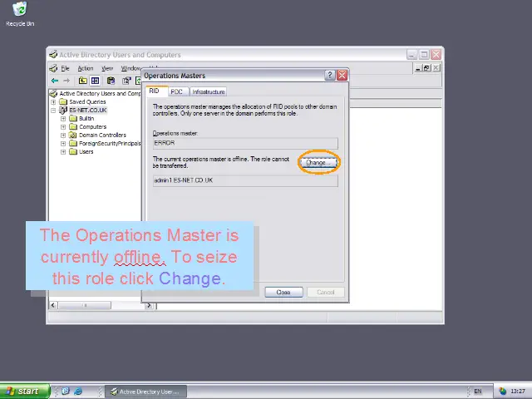This screenshot has height=399, width=532.
Task: Open the Action menu
Action: [x=86, y=68]
